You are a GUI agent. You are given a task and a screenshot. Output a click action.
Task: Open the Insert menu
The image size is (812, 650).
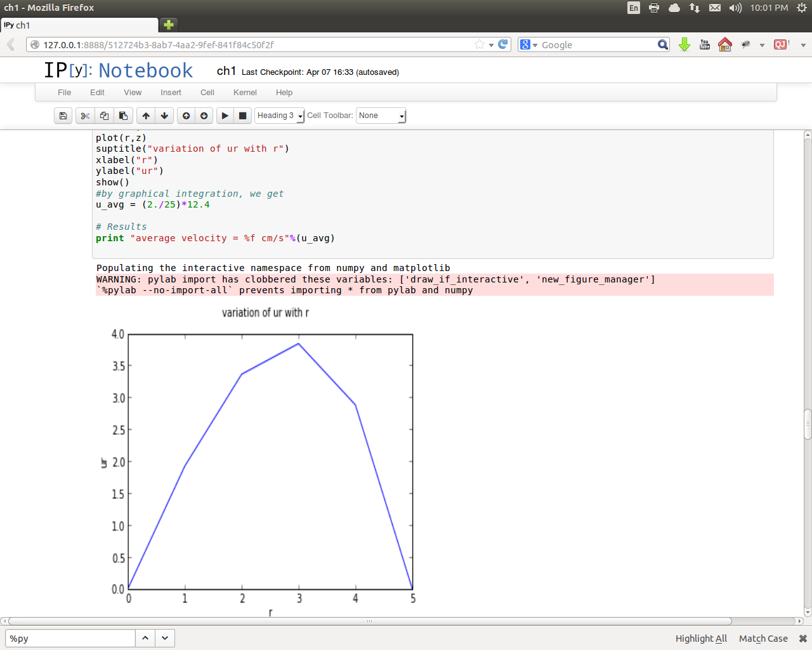coord(171,93)
